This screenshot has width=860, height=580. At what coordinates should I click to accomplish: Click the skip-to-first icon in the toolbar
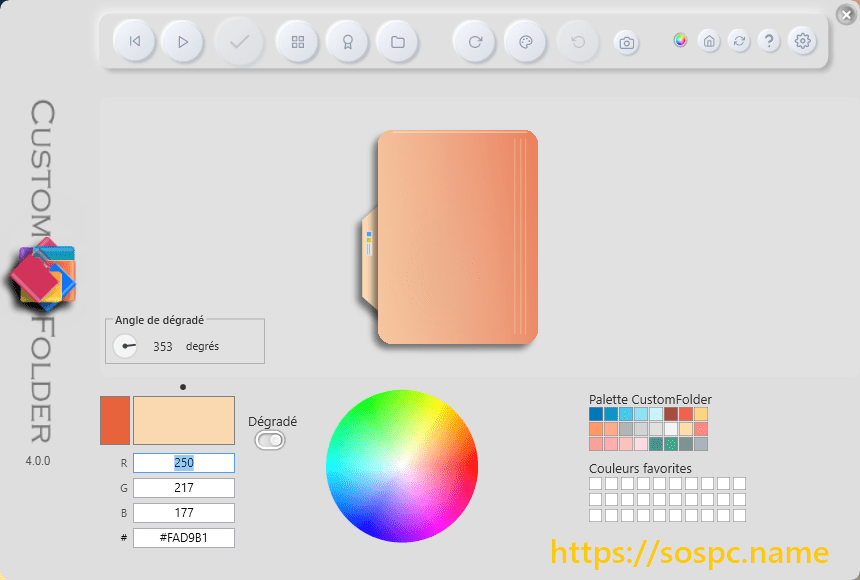coord(134,41)
